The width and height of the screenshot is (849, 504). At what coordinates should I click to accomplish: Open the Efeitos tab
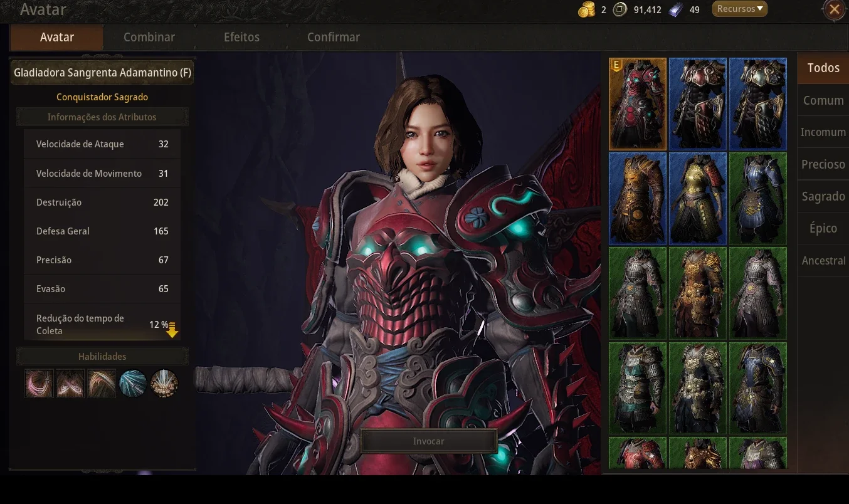(x=241, y=37)
